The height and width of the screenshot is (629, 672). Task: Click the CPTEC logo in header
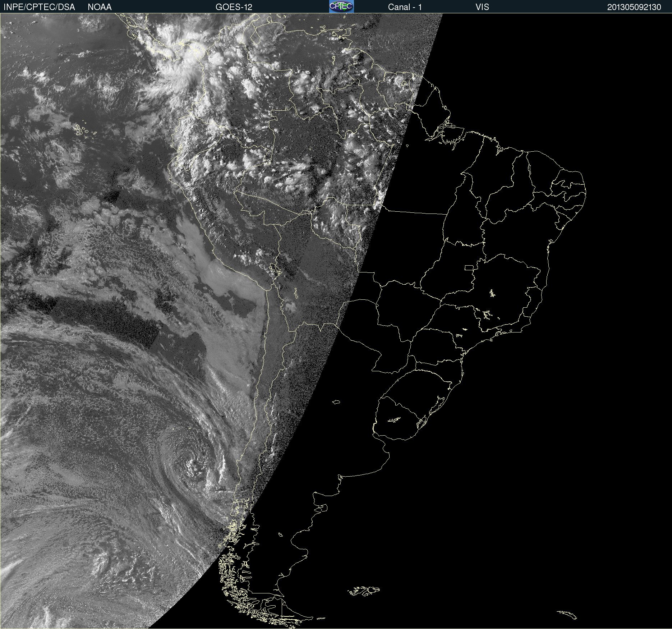(x=341, y=6)
